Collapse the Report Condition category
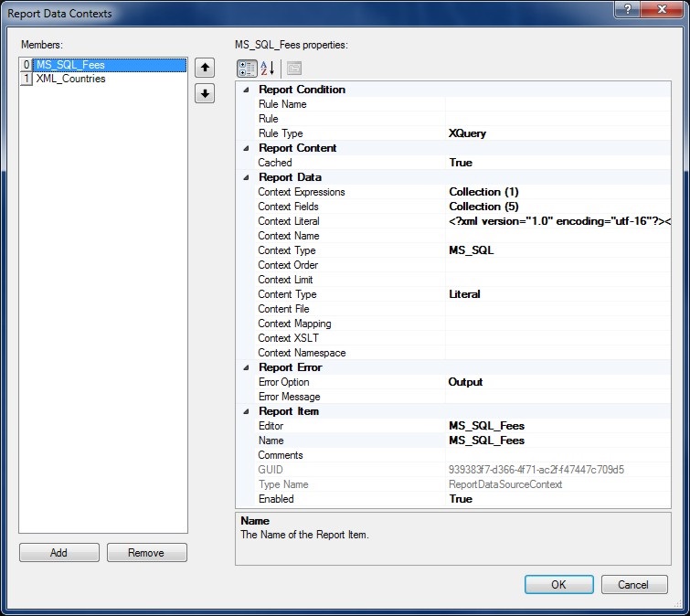690x616 pixels. (246, 90)
